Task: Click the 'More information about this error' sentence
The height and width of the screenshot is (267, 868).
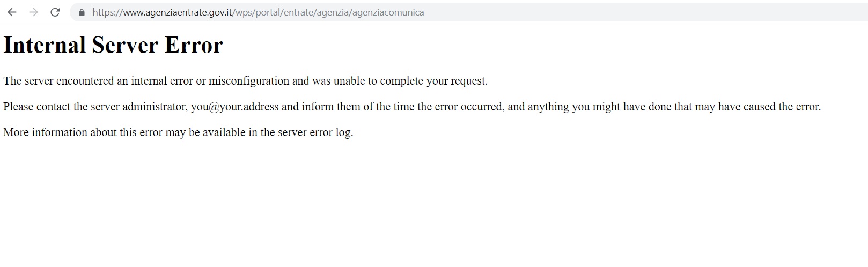Action: 83,132
